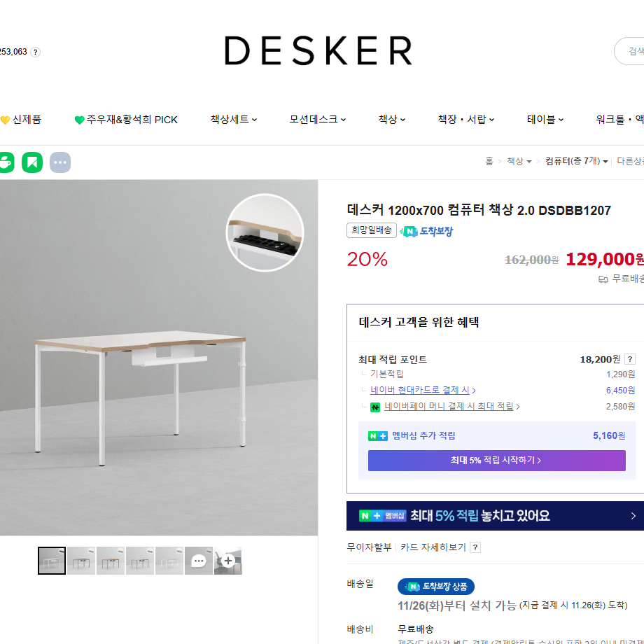Open the 책상 breadcrumb dropdown

click(519, 161)
